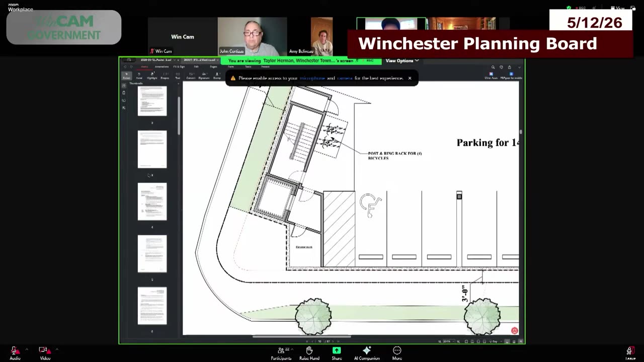
Task: Open the More options menu
Action: tap(397, 353)
